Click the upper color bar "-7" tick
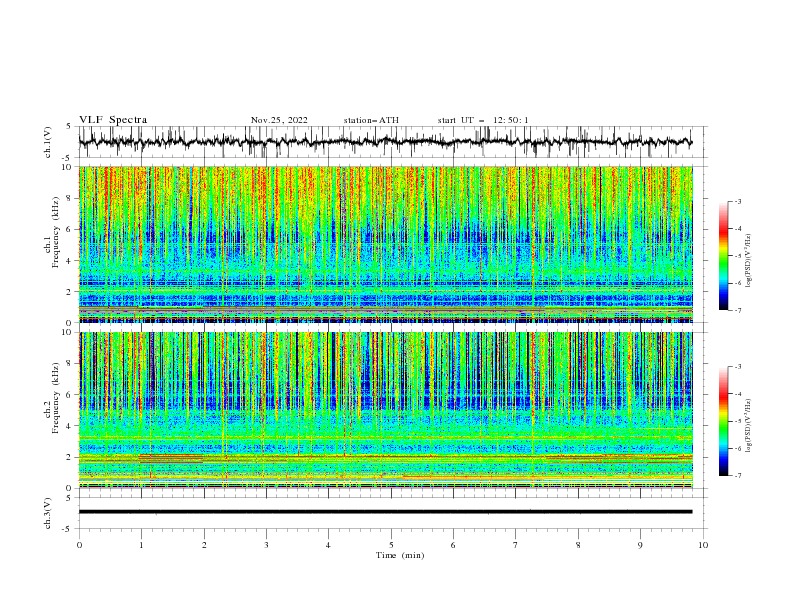This screenshot has width=792, height=612. point(738,310)
